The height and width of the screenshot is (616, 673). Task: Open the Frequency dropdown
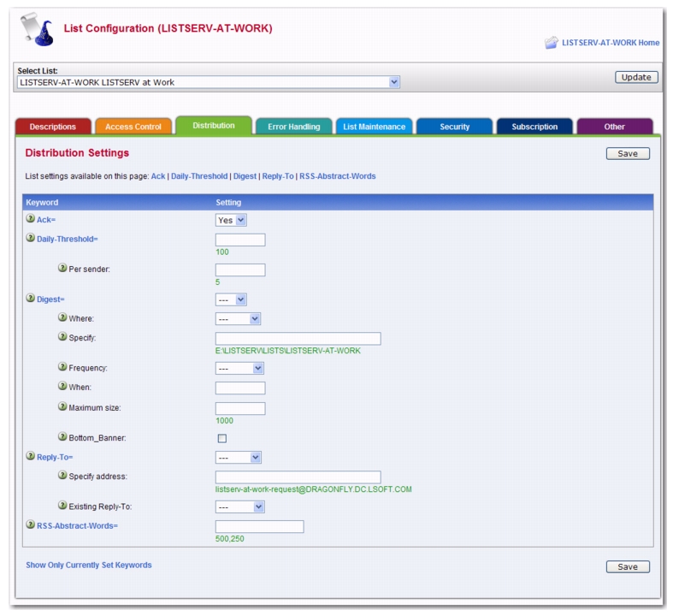pos(239,368)
